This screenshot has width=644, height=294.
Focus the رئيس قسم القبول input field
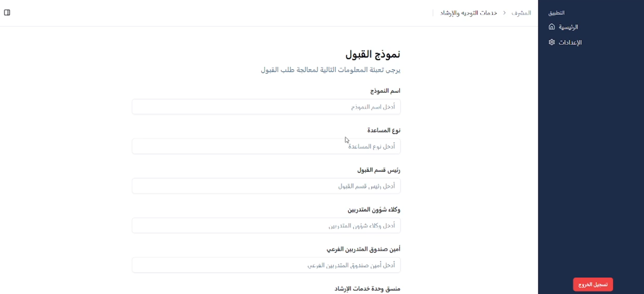266,186
